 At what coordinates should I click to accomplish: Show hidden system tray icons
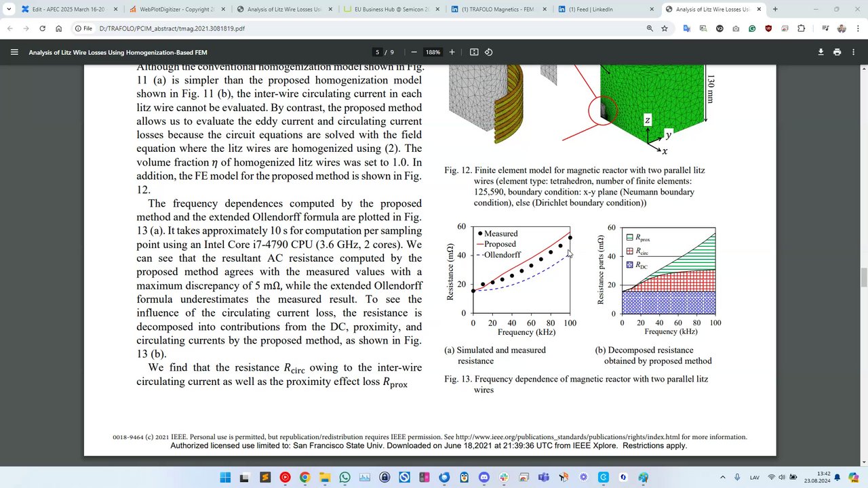[722, 477]
